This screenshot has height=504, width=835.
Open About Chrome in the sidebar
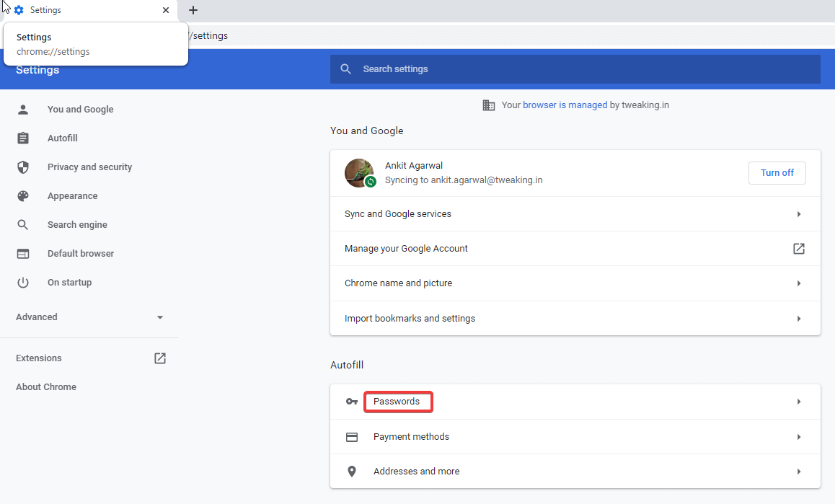(x=46, y=387)
